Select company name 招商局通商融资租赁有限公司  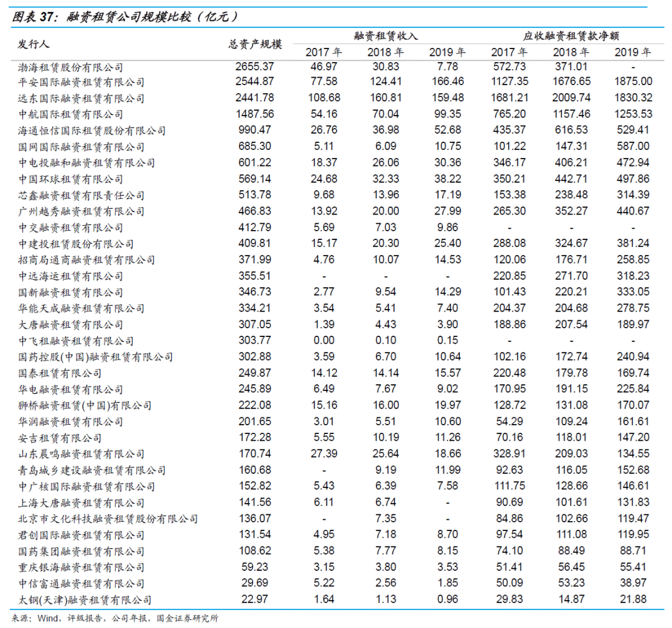[x=86, y=260]
